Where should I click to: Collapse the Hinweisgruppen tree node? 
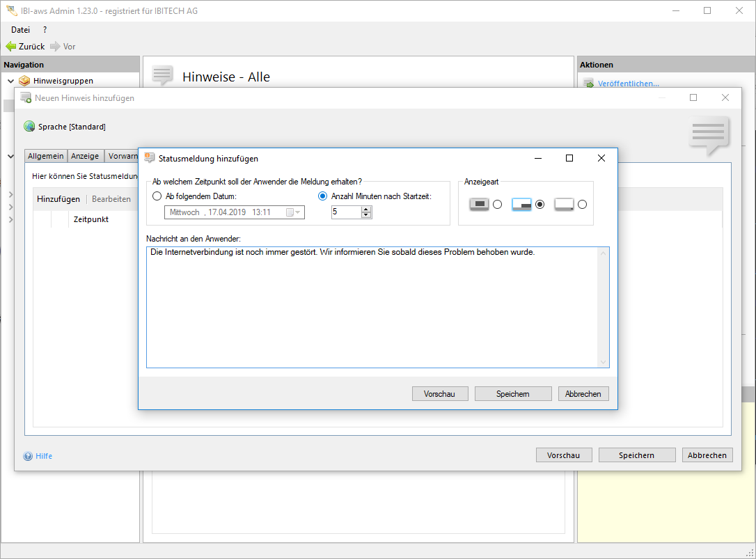(x=10, y=81)
